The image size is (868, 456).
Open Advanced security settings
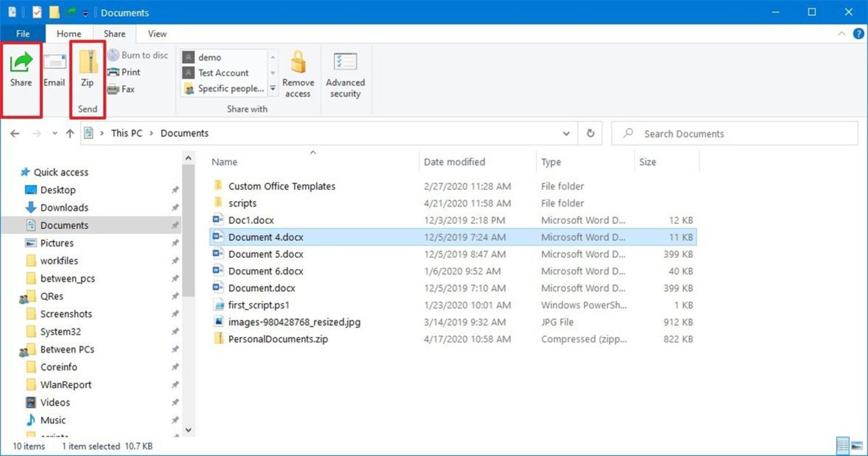(345, 63)
